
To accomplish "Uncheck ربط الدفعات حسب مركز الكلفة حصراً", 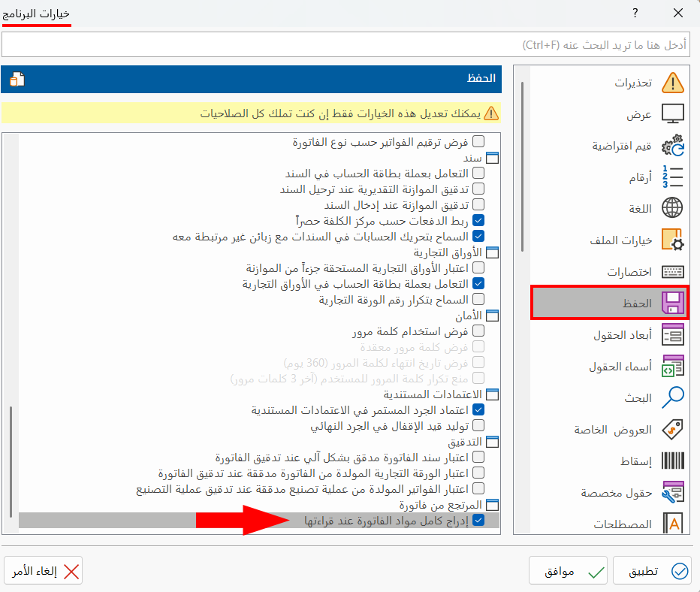I will click(478, 220).
